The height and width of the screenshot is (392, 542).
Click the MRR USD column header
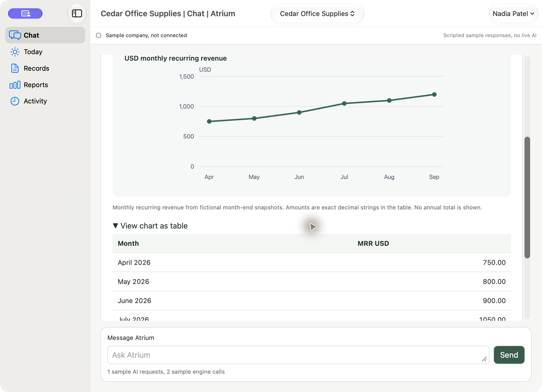point(373,243)
